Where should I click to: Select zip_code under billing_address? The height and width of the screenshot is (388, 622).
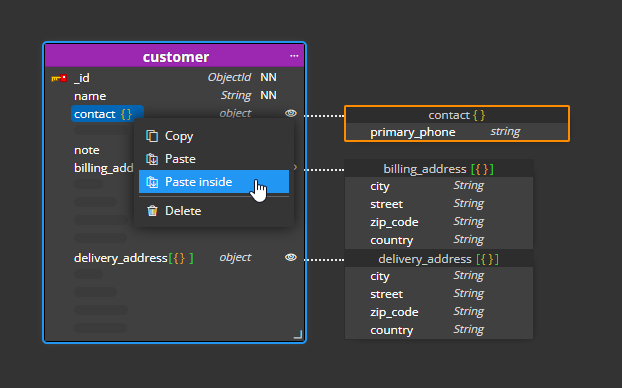394,222
